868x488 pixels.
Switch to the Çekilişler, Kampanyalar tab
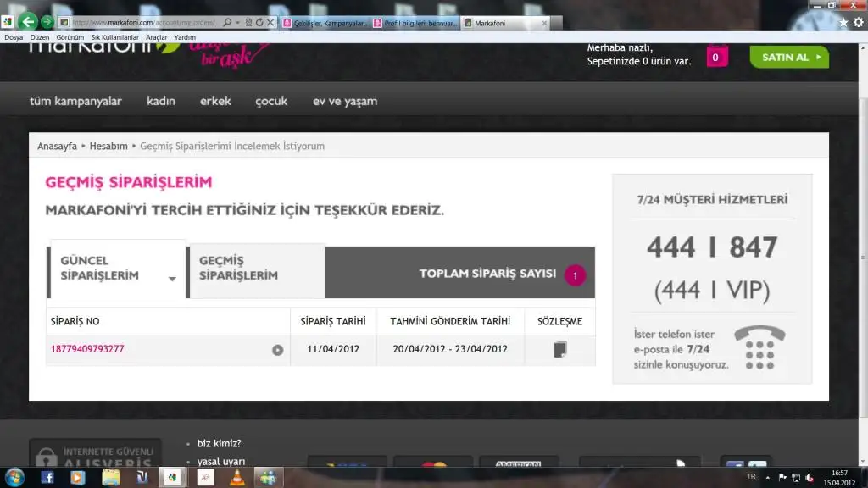325,23
